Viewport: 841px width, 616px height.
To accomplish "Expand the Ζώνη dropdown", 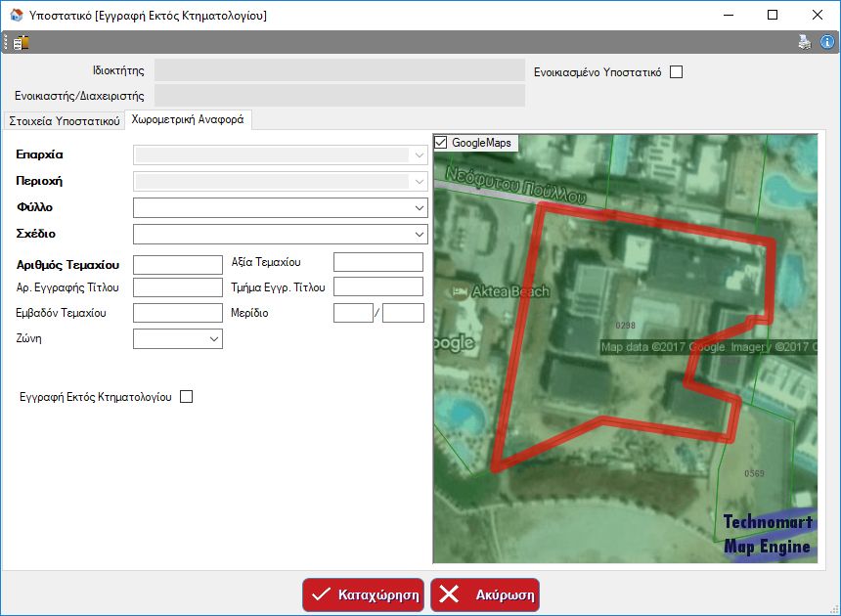I will [214, 339].
